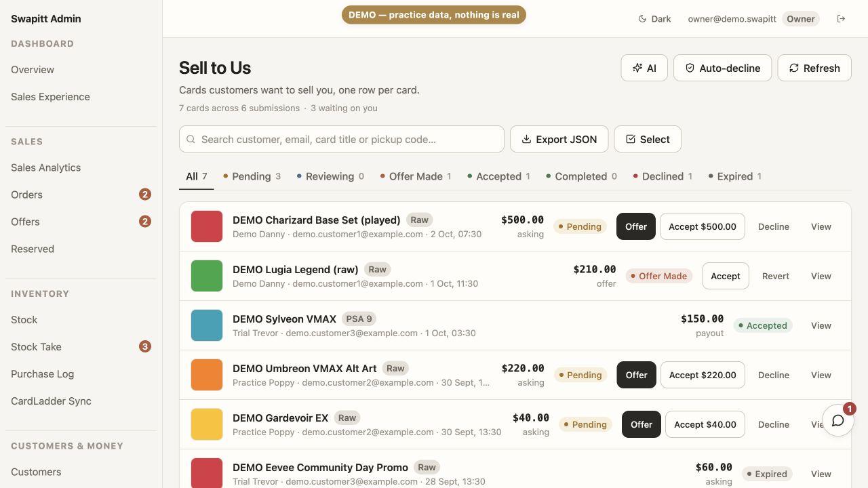This screenshot has height=488, width=868.
Task: Open the AI assistant button
Action: coord(644,68)
